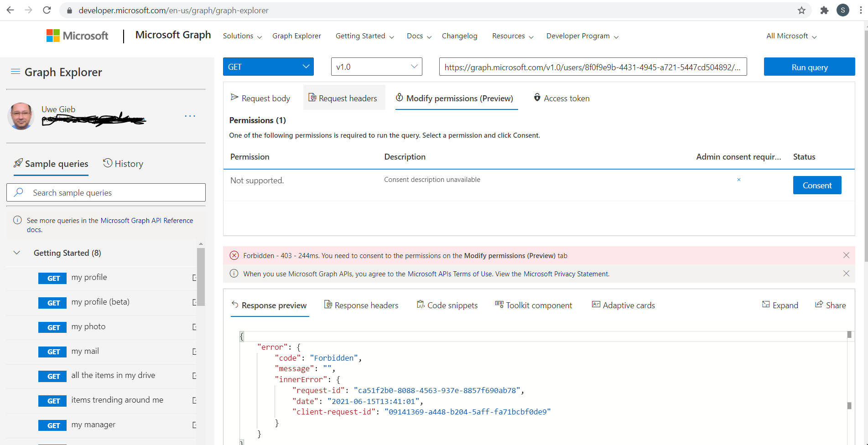
Task: Open the Chrome three-dot menu
Action: pyautogui.click(x=861, y=10)
